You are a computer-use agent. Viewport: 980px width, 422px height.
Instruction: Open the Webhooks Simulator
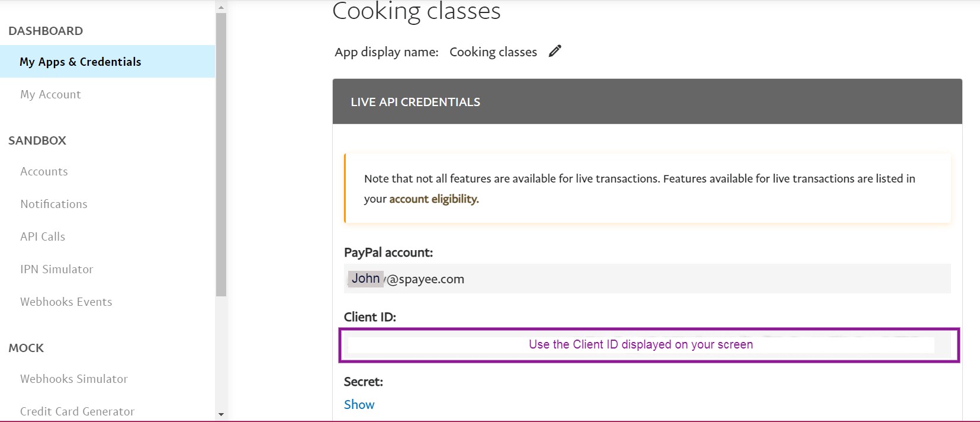pos(74,379)
